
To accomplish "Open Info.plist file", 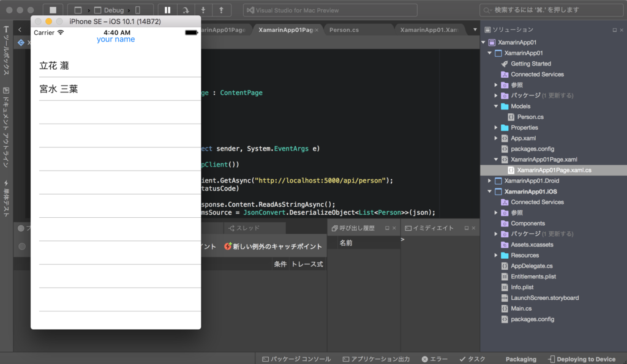I will click(522, 288).
